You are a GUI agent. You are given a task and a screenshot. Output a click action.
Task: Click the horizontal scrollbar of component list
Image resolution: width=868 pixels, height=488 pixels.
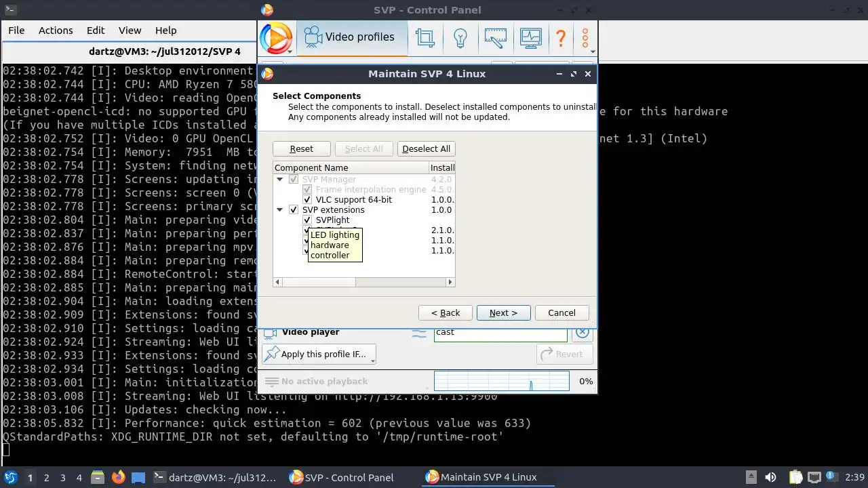[319, 282]
